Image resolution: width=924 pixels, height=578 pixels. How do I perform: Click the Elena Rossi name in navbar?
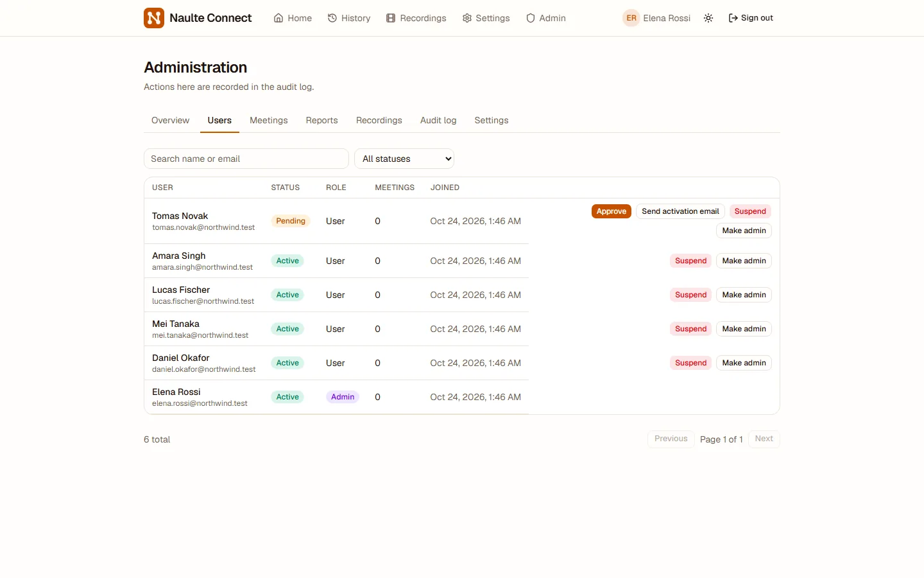(x=667, y=18)
